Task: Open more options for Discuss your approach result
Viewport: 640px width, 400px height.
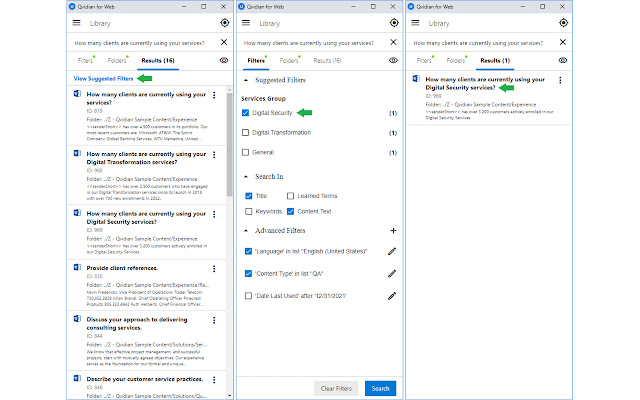Action: click(x=214, y=320)
